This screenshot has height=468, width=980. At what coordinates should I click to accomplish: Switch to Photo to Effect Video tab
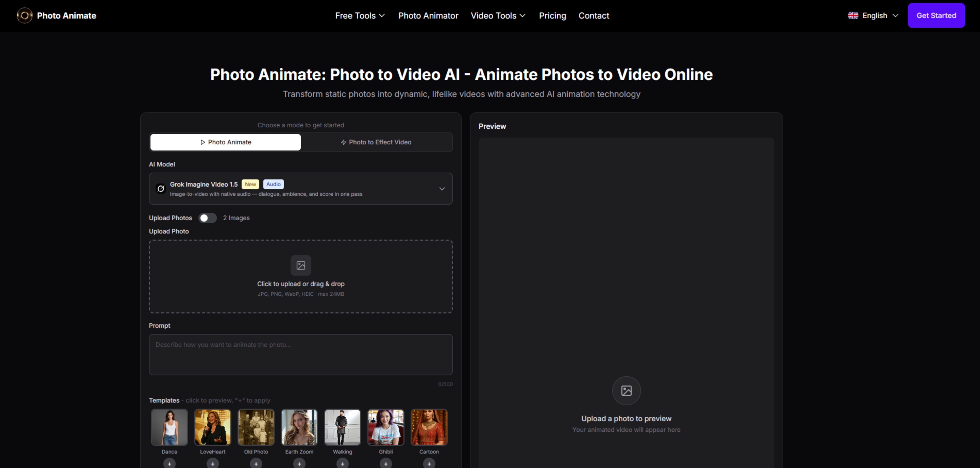coord(376,142)
